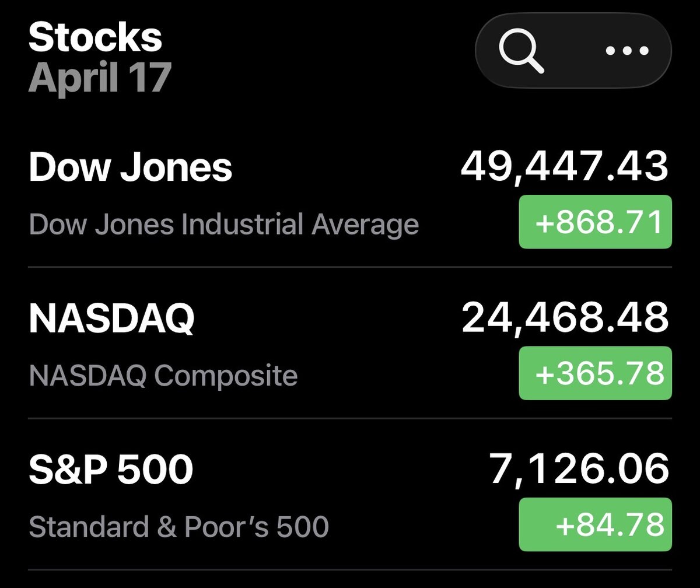The width and height of the screenshot is (700, 588).
Task: Toggle the S&P 500 +84.78 change badge
Action: pos(595,524)
